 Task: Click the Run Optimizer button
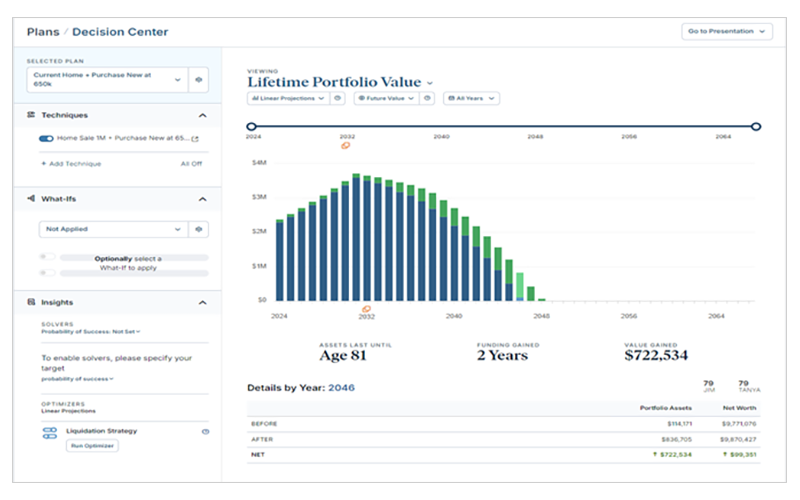(x=93, y=446)
